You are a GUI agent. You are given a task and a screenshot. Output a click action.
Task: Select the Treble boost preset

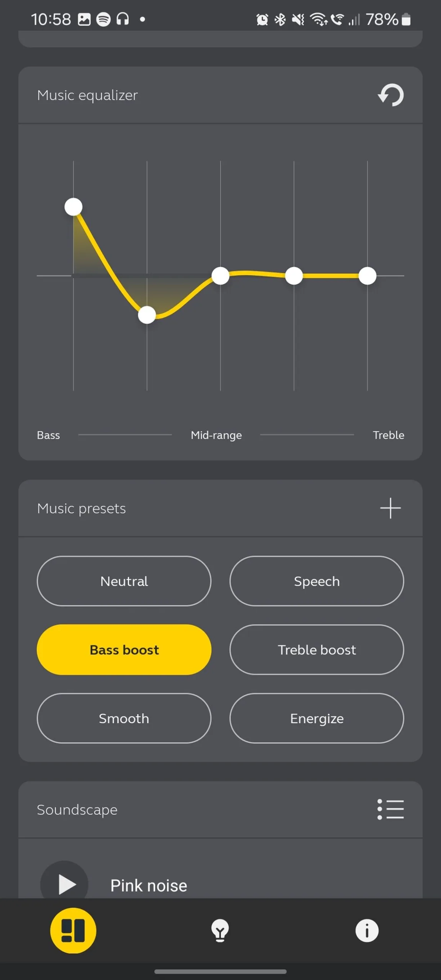(x=317, y=650)
